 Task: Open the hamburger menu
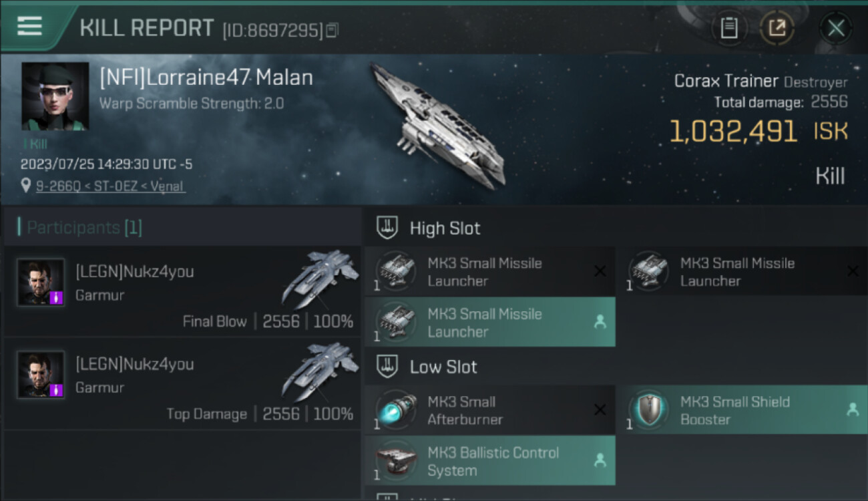[29, 27]
